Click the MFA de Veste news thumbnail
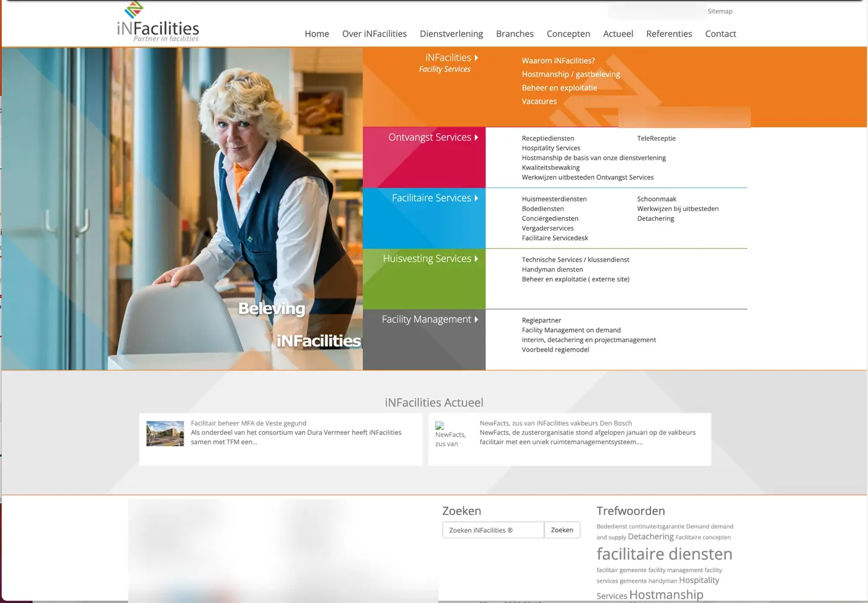 (x=165, y=434)
